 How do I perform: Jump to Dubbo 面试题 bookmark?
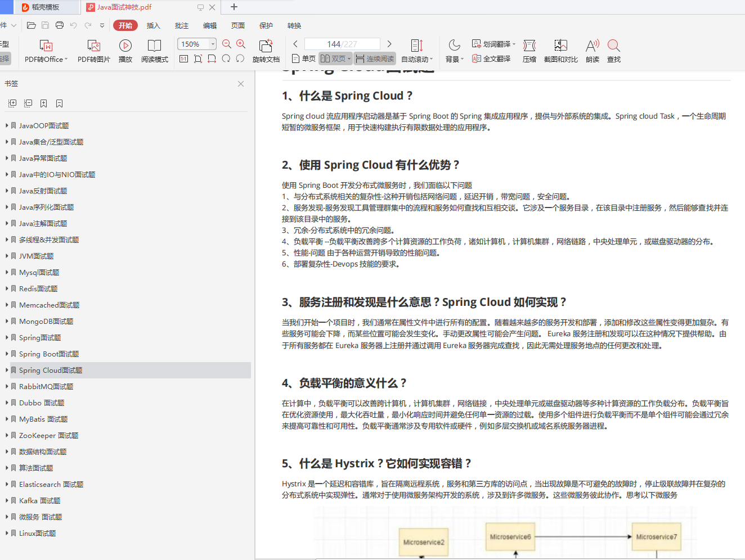42,403
